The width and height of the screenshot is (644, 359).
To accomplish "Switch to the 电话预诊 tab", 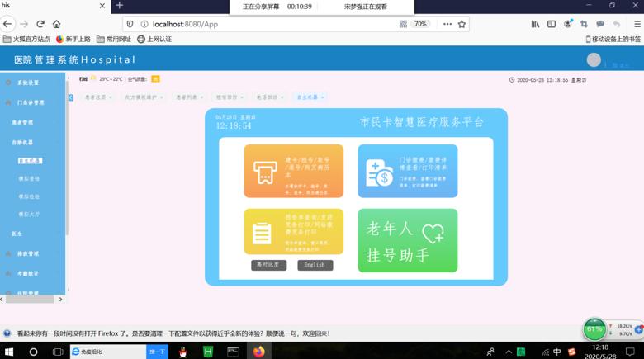I will tap(269, 97).
